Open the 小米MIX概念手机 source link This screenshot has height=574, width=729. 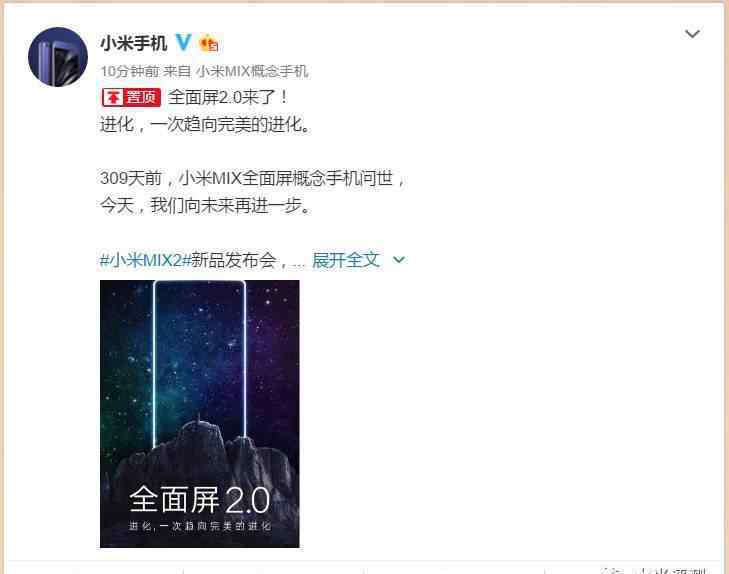[x=252, y=71]
